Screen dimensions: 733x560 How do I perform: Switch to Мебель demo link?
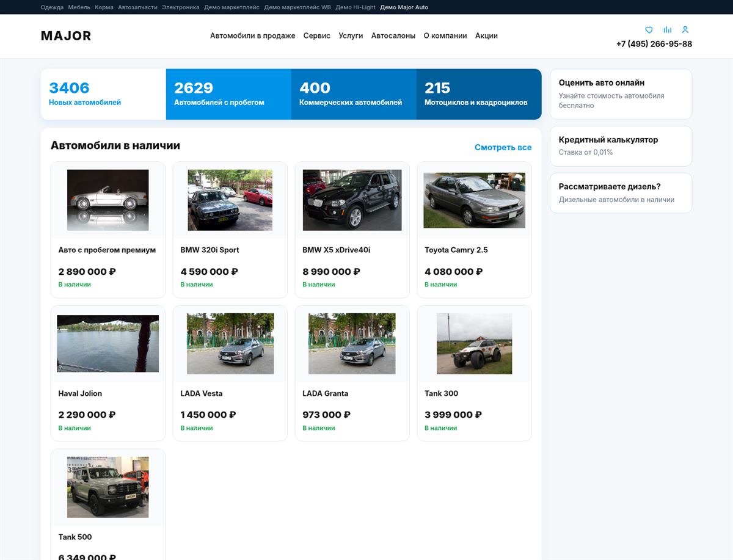(x=79, y=7)
